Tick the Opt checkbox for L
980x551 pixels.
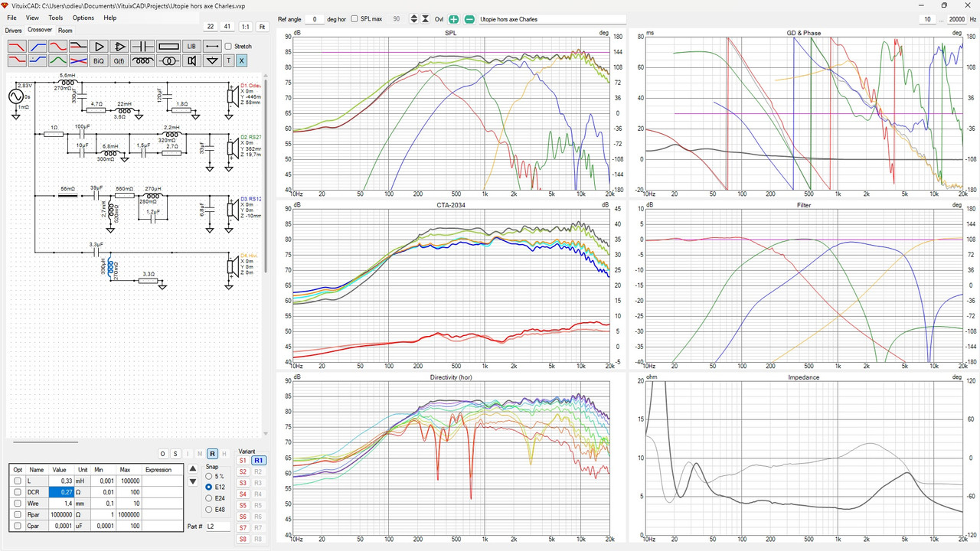17,481
